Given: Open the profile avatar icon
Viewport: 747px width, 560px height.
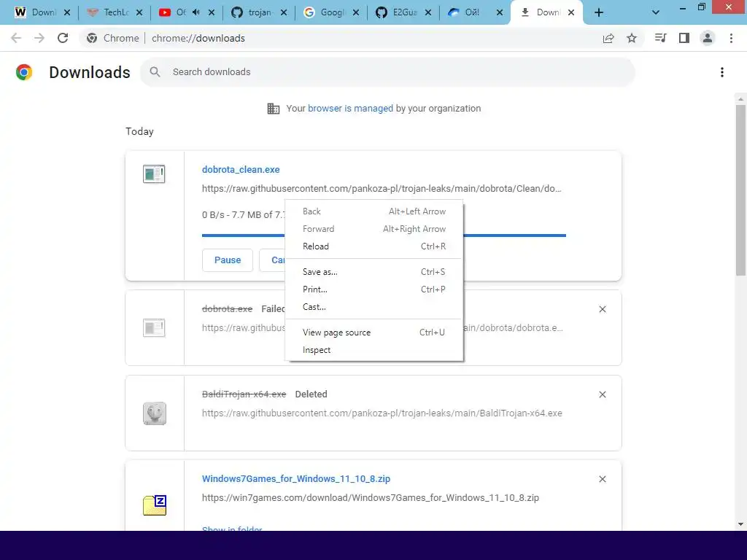Looking at the screenshot, I should 708,38.
